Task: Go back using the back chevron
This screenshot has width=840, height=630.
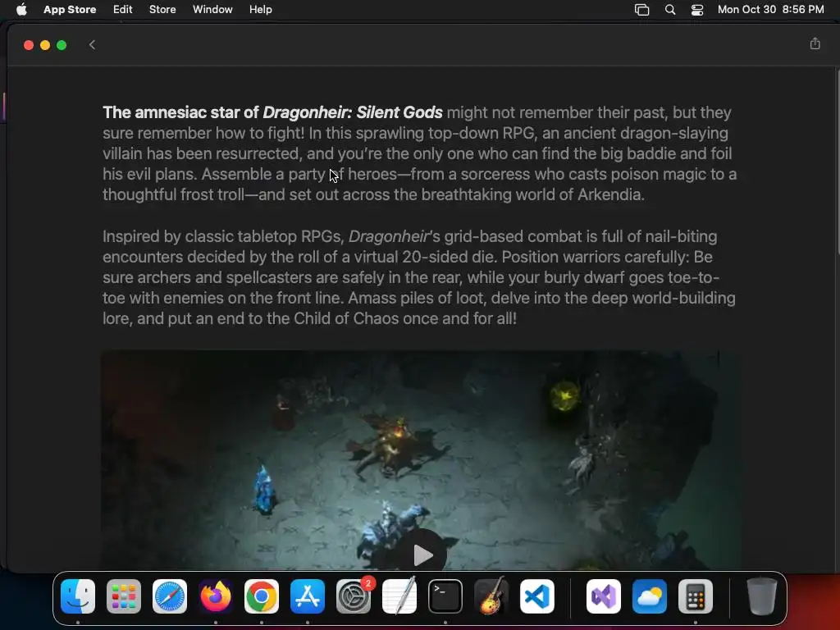Action: 92,45
